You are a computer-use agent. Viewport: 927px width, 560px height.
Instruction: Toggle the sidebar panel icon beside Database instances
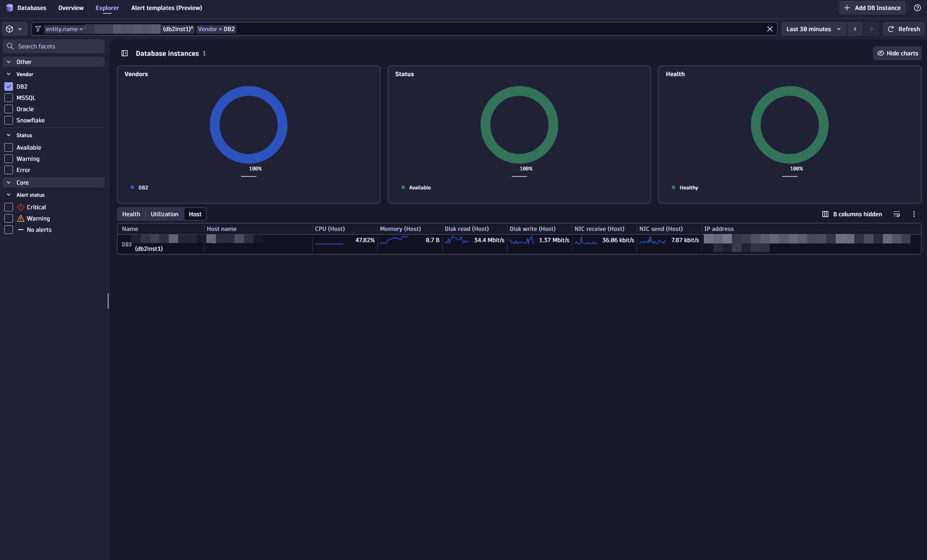[x=125, y=53]
